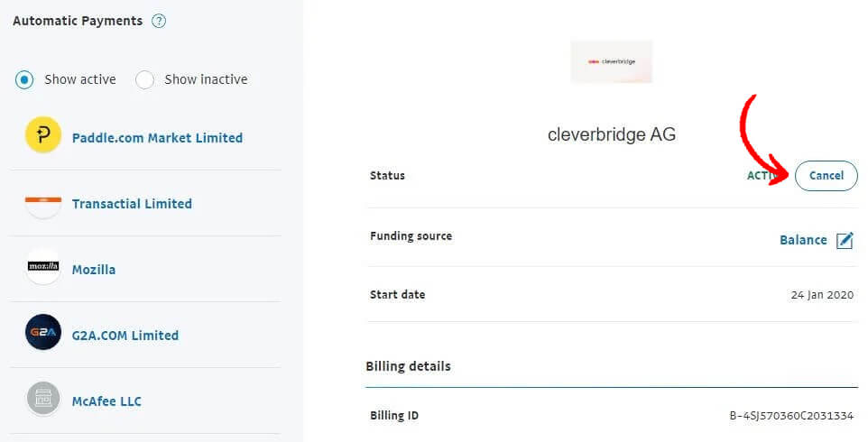Open G2A.COM Limited payment details
This screenshot has height=442, width=868.
pyautogui.click(x=125, y=336)
